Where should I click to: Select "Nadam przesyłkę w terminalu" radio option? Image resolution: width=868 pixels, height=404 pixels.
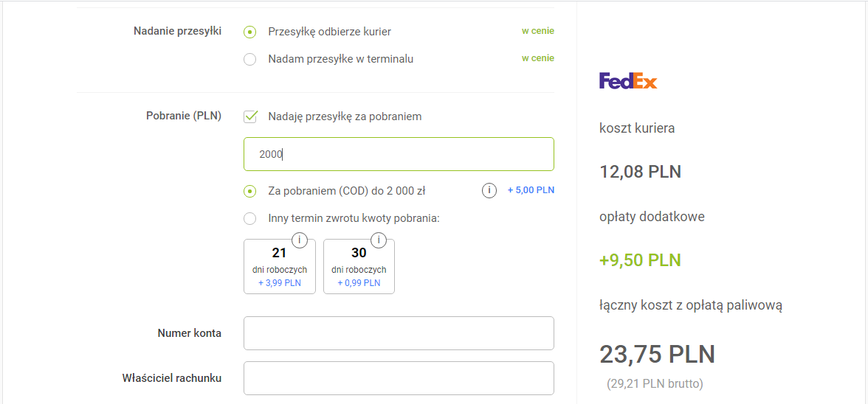click(250, 59)
